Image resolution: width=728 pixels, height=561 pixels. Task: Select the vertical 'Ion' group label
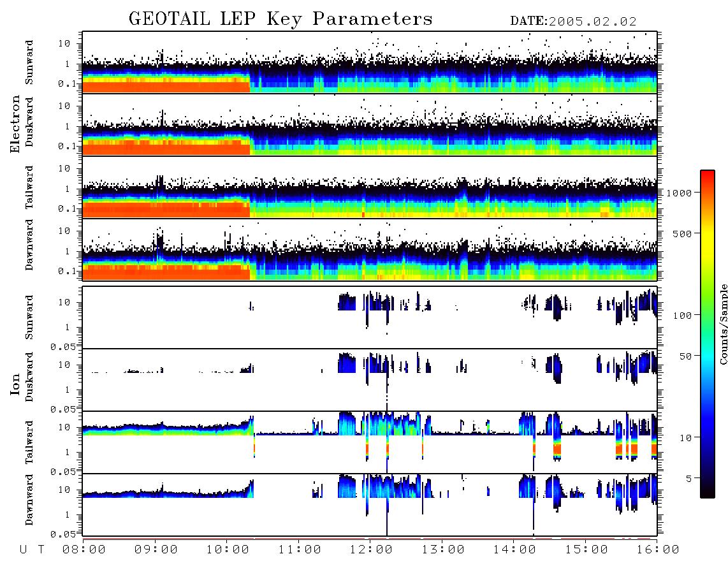click(x=15, y=384)
